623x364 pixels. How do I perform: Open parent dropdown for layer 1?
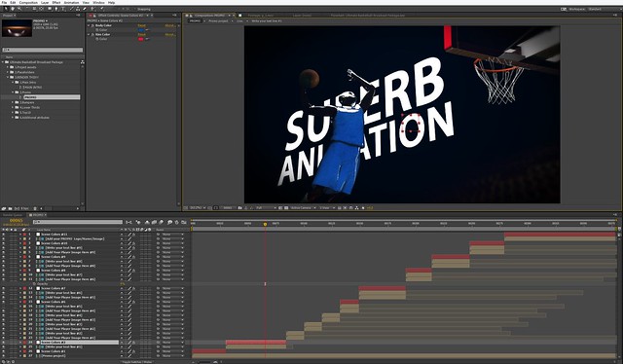tap(173, 235)
